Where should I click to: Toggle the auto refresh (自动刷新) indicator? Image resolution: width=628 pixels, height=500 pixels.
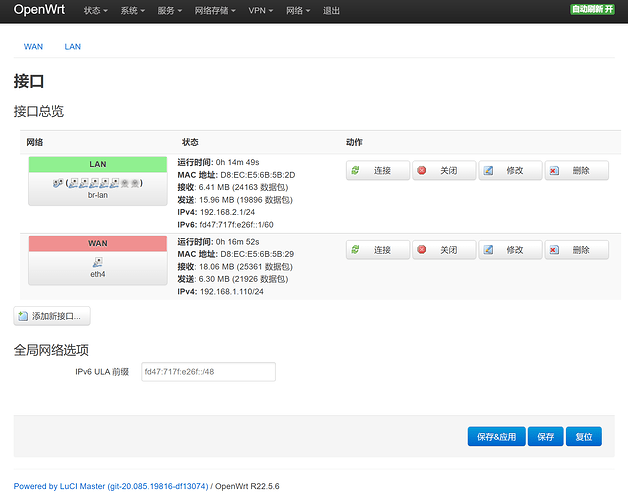click(593, 10)
